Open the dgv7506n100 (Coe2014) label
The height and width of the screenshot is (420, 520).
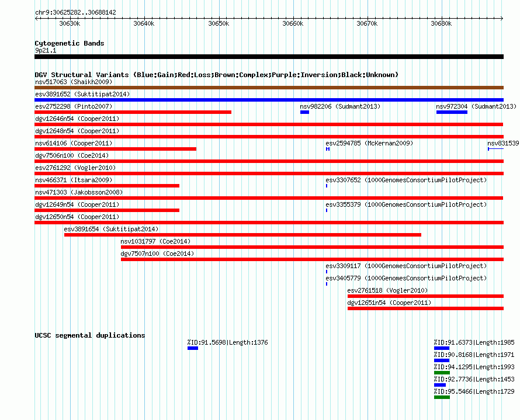pyautogui.click(x=72, y=155)
